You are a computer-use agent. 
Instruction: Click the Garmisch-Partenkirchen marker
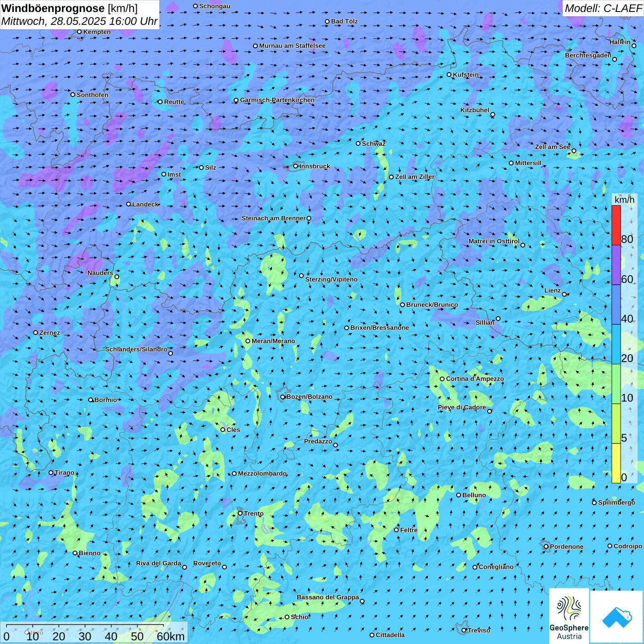click(236, 100)
